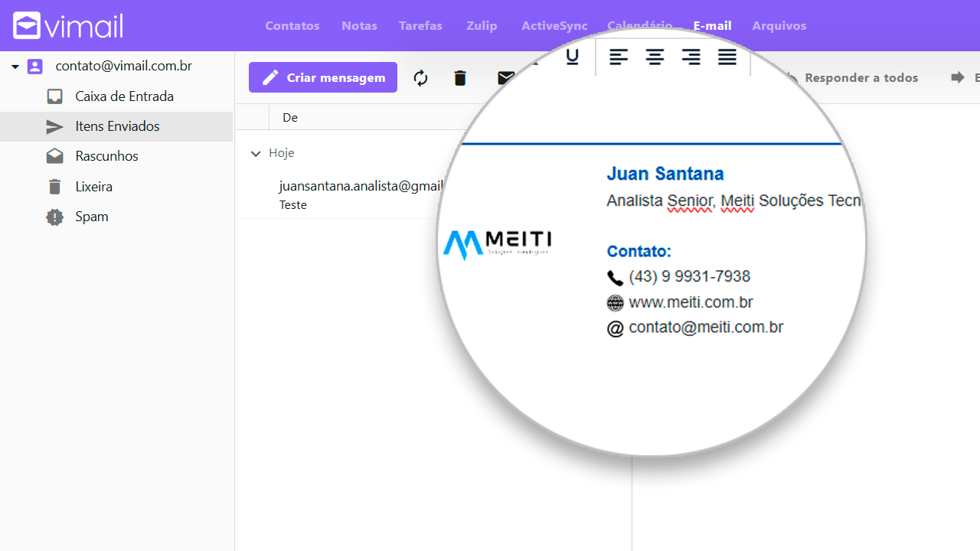Go to the ActiveSync tab
The width and height of the screenshot is (980, 551).
[x=554, y=26]
